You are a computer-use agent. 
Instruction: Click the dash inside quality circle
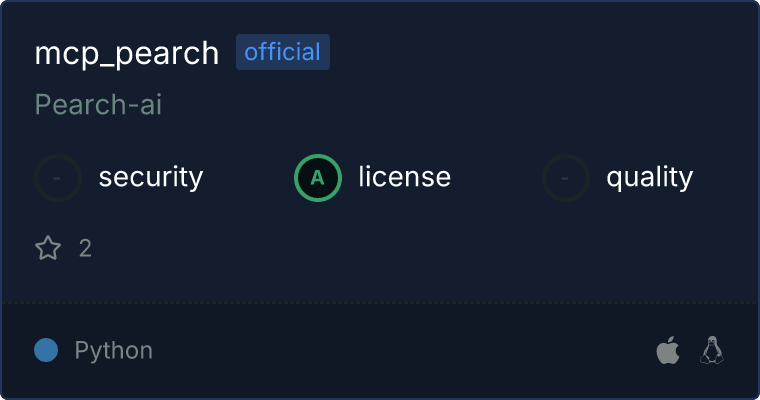(565, 178)
